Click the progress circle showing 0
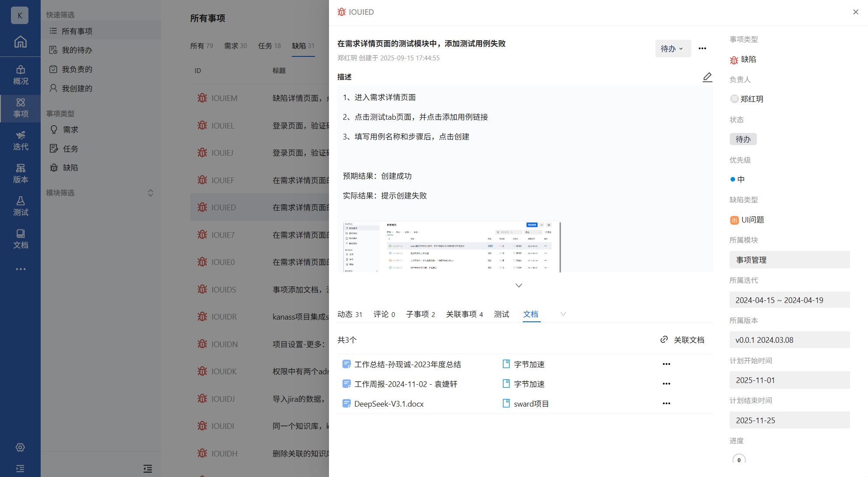 click(738, 460)
